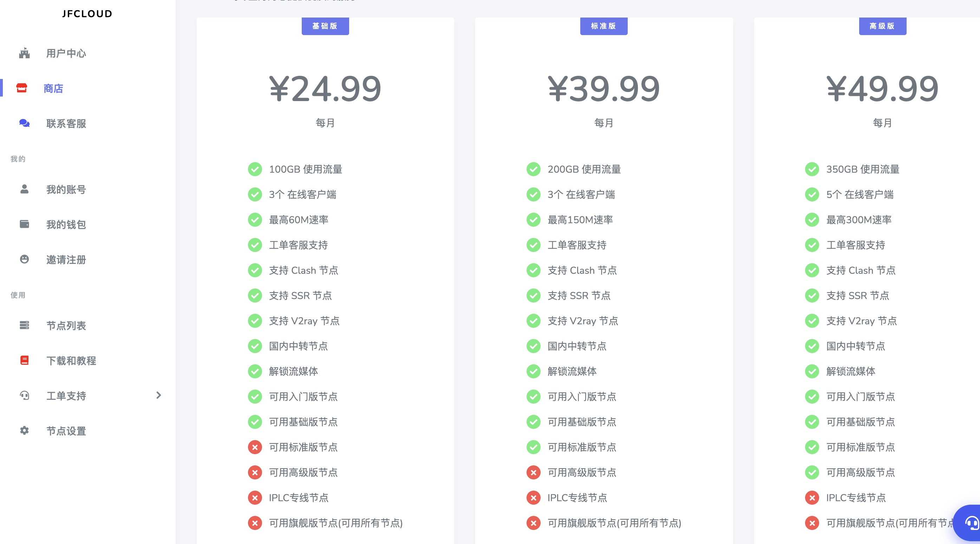Expand the 工单支持 submenu chevron

159,395
